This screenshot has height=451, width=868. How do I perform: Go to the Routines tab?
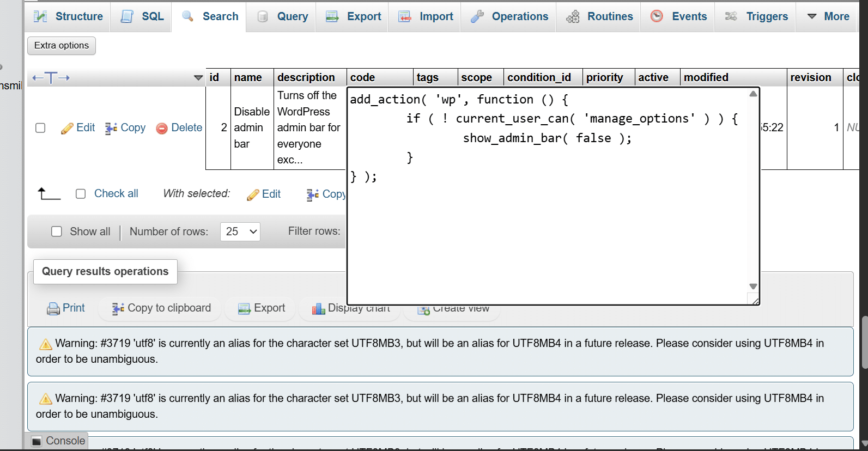(599, 16)
